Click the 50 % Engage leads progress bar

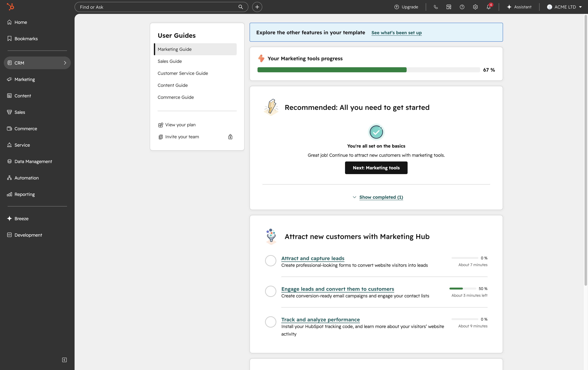(463, 289)
